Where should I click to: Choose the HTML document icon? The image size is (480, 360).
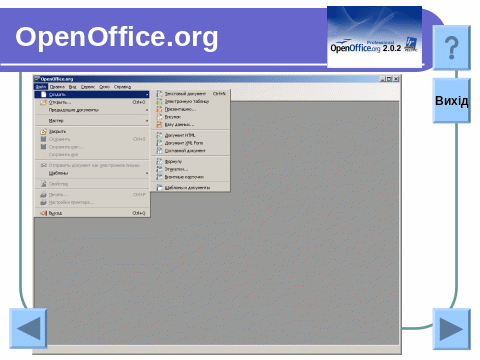click(159, 135)
